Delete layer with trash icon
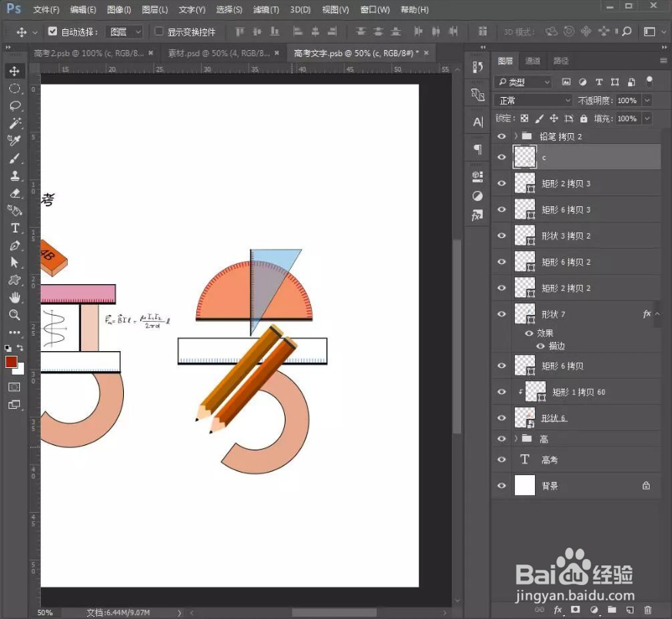The image size is (672, 619). [647, 610]
